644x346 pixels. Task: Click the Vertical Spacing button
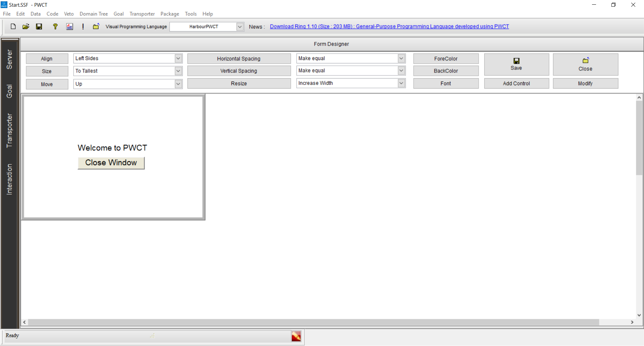[x=239, y=71]
